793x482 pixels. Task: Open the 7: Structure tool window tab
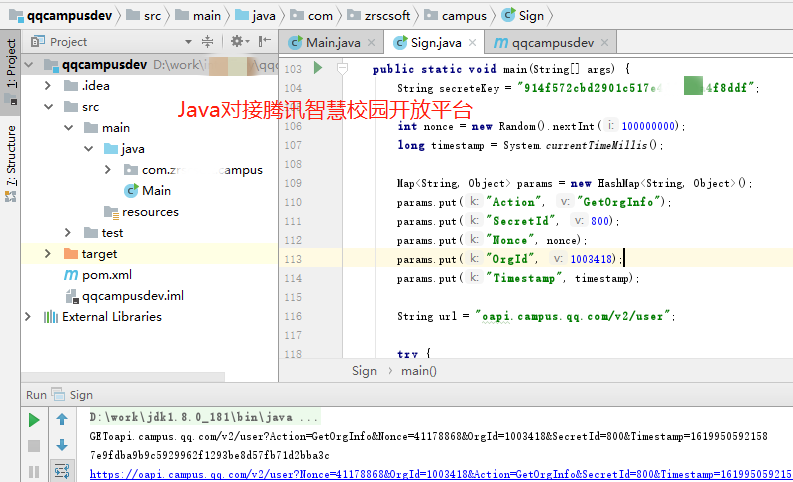point(11,163)
